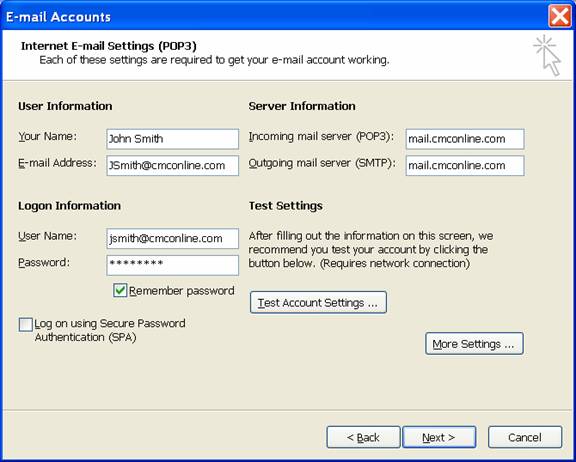The width and height of the screenshot is (576, 462).
Task: Click the Internet E-mail Settings (POP3) heading
Action: pyautogui.click(x=109, y=46)
